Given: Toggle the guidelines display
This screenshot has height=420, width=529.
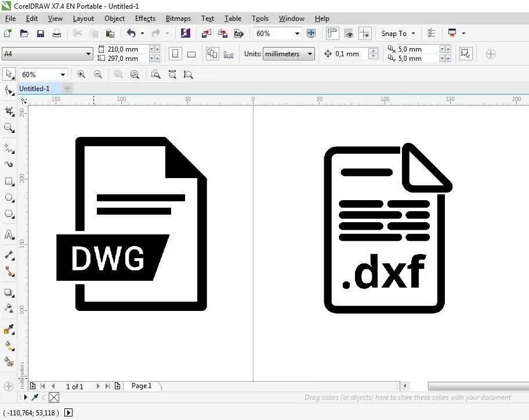Looking at the screenshot, I should tap(365, 33).
